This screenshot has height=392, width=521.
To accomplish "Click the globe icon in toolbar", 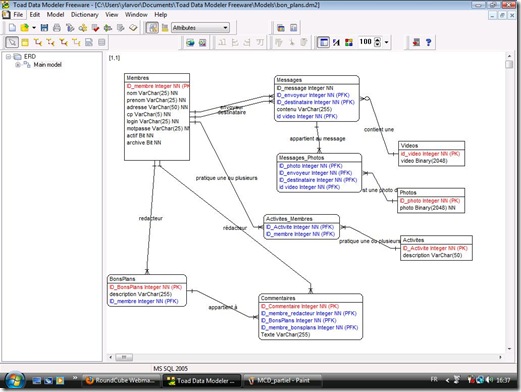I will click(x=190, y=42).
